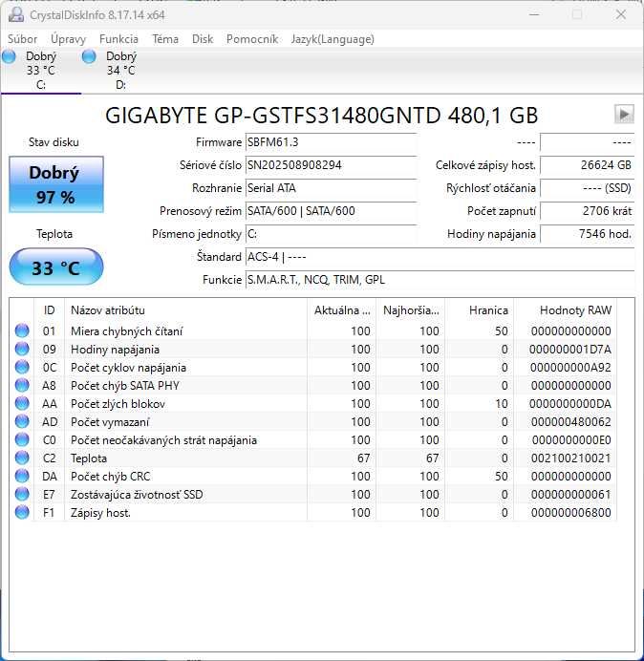Screen dimensions: 644x661
Task: Click status circle for attribute 01
Action: pos(22,330)
